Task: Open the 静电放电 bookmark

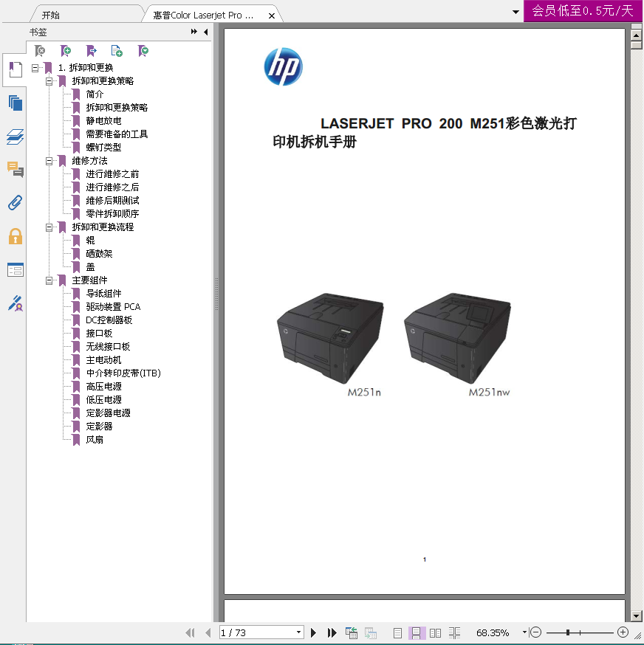Action: [104, 120]
